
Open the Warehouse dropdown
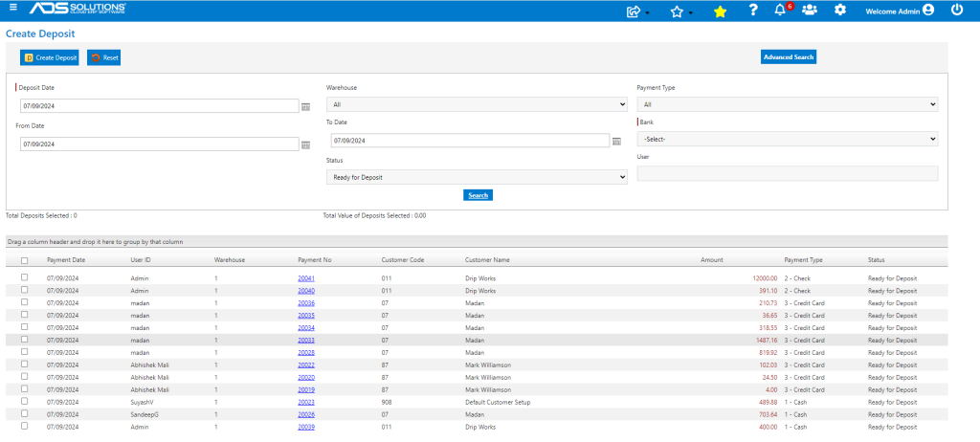click(477, 104)
